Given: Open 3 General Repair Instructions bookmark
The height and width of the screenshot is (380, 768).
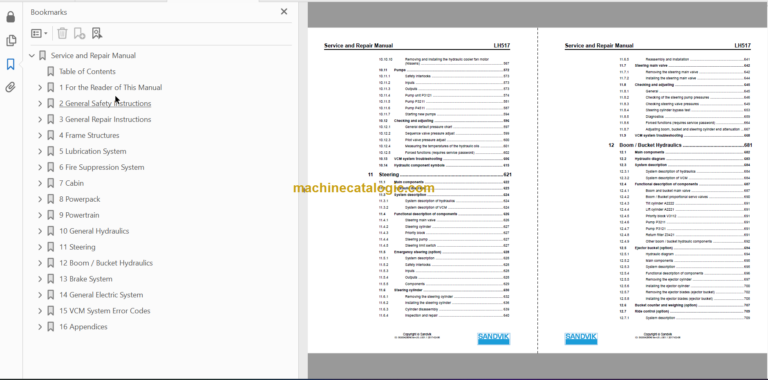Looking at the screenshot, I should [x=105, y=119].
